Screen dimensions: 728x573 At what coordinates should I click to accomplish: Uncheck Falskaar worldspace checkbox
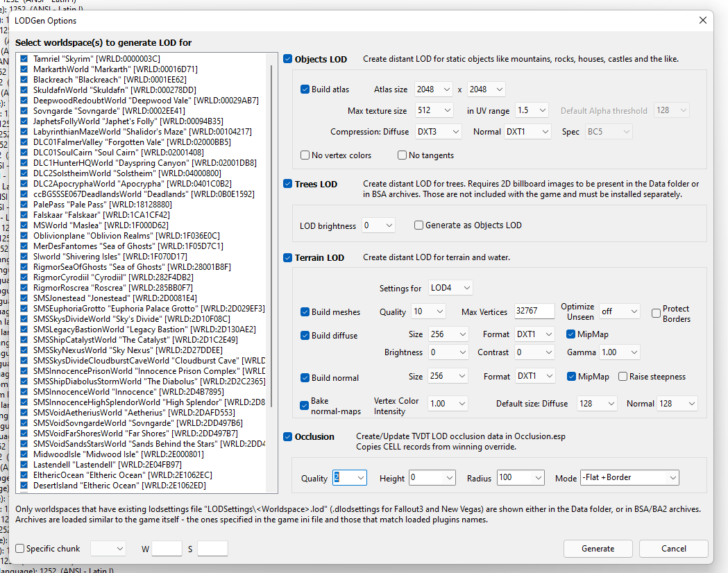(x=24, y=215)
